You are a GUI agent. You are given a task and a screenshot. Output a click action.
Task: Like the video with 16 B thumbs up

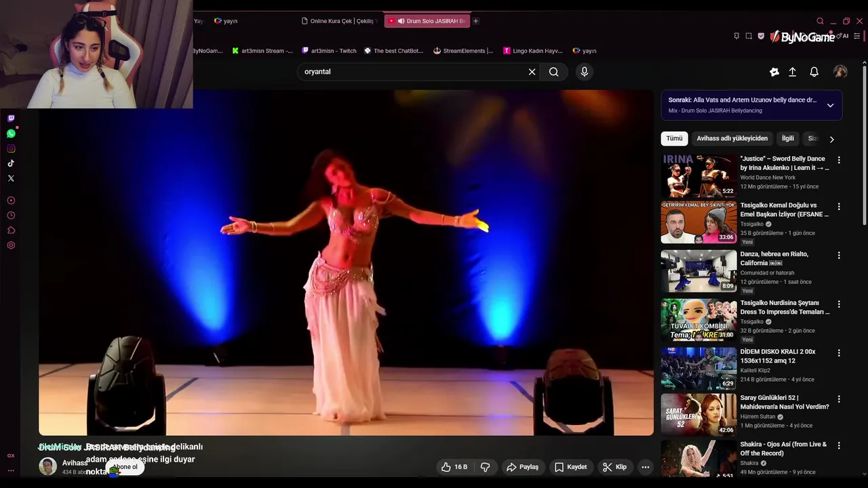(454, 467)
